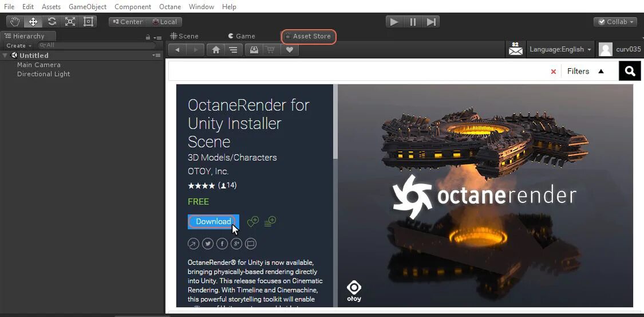Open the Untitled scene options menu
Screen dimensions: 644x317
[156, 55]
